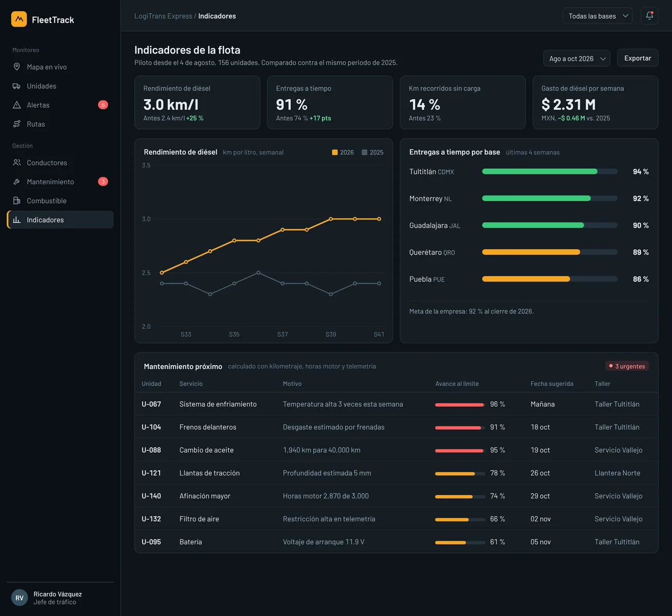Open the Unidades section
Screen dimensions: 672x616
pos(60,86)
